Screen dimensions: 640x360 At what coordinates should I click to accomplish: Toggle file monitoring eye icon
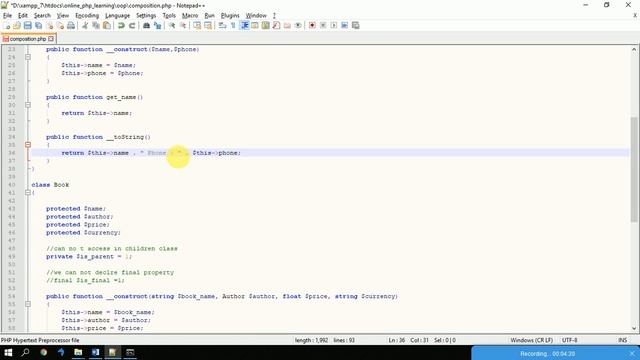[x=298, y=25]
